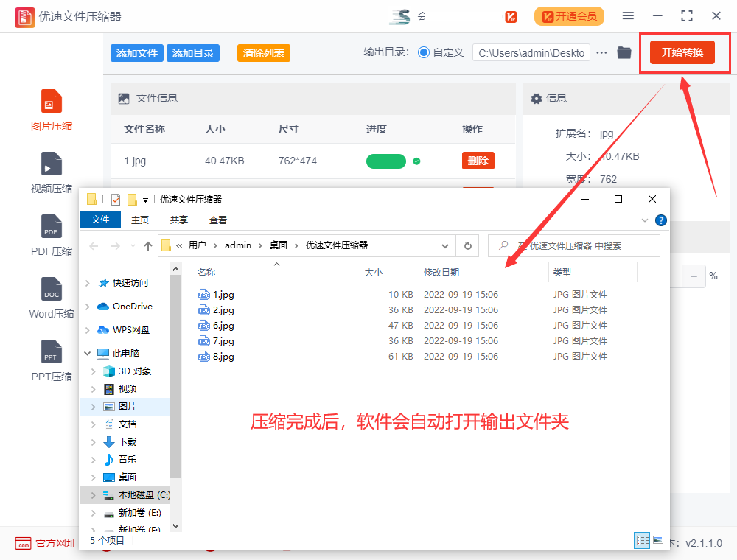This screenshot has height=560, width=737.
Task: Collapse the 此电脑 tree node
Action: (x=88, y=354)
